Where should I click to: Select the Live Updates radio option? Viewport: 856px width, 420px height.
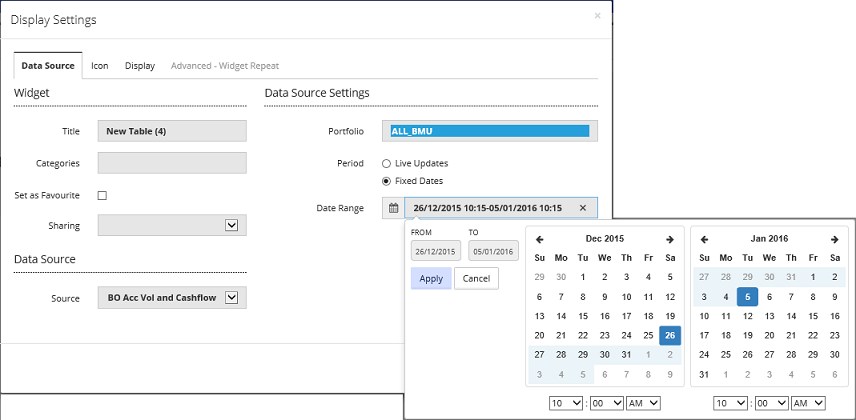point(387,163)
